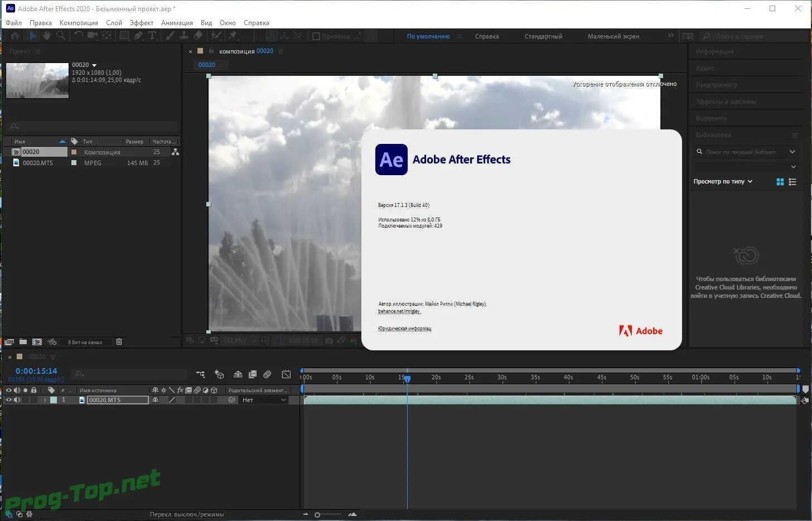Select the Rectangle shape tool
The height and width of the screenshot is (521, 812).
(124, 36)
